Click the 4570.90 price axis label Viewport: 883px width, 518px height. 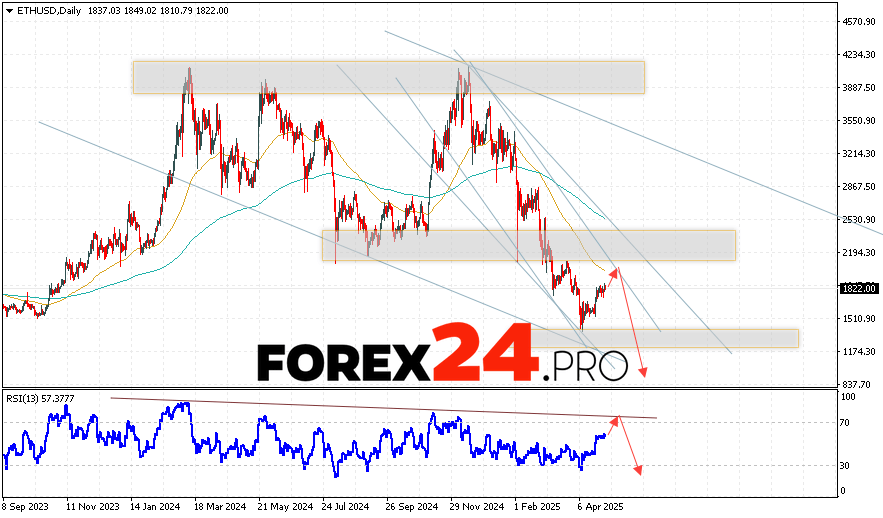tap(858, 21)
